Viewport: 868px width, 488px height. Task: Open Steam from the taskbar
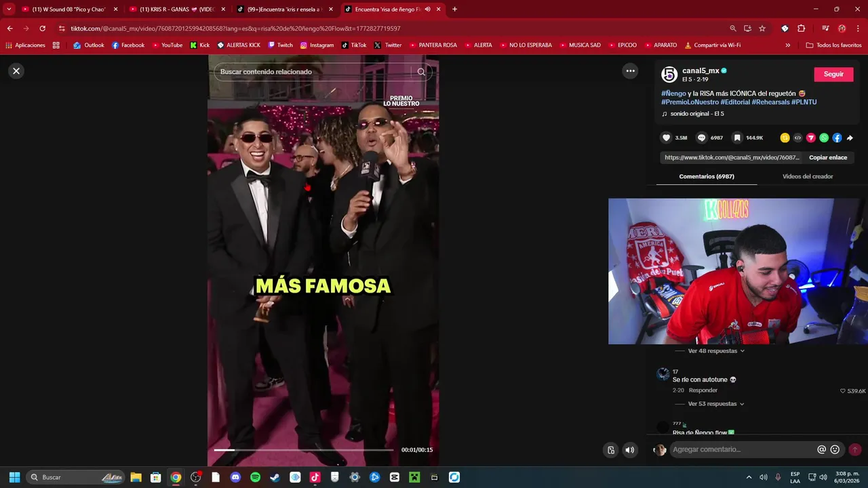click(275, 477)
